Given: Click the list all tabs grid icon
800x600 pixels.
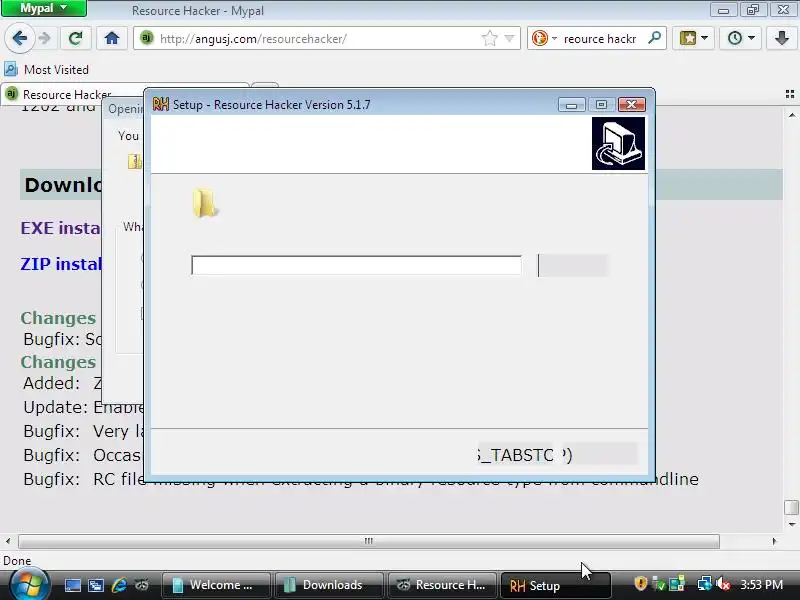Looking at the screenshot, I should click(x=790, y=94).
